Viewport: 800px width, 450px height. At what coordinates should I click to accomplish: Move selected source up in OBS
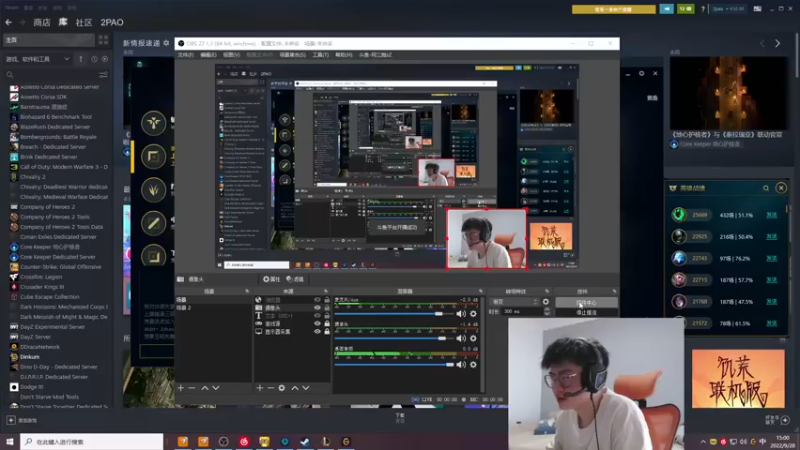click(295, 388)
